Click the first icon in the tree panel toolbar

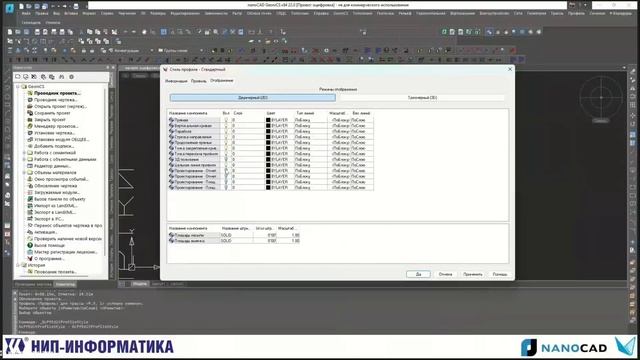pos(18,77)
